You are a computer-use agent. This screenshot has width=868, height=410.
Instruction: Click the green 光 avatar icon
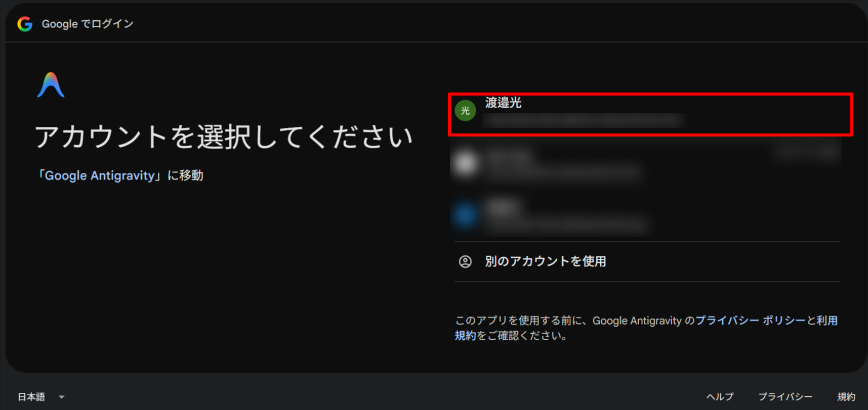(x=465, y=111)
